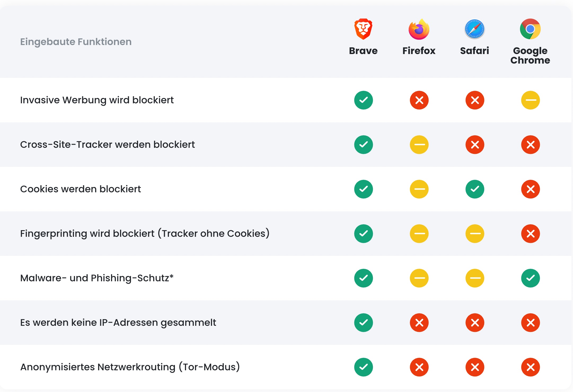Click the Google Chrome logo icon
The width and height of the screenshot is (573, 392).
(530, 29)
